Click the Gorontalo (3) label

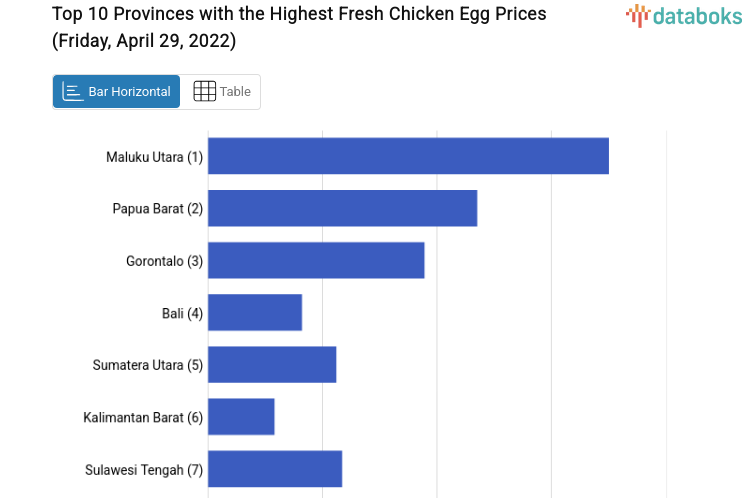(164, 261)
